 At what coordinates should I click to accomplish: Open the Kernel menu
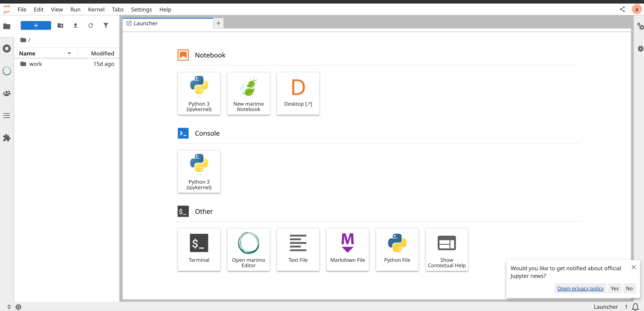click(x=96, y=9)
